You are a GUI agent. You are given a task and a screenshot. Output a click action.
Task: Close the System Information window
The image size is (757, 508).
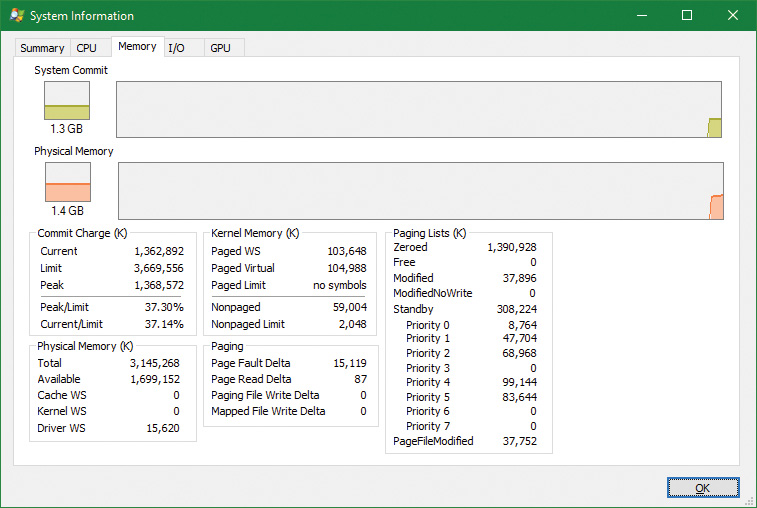pos(733,16)
